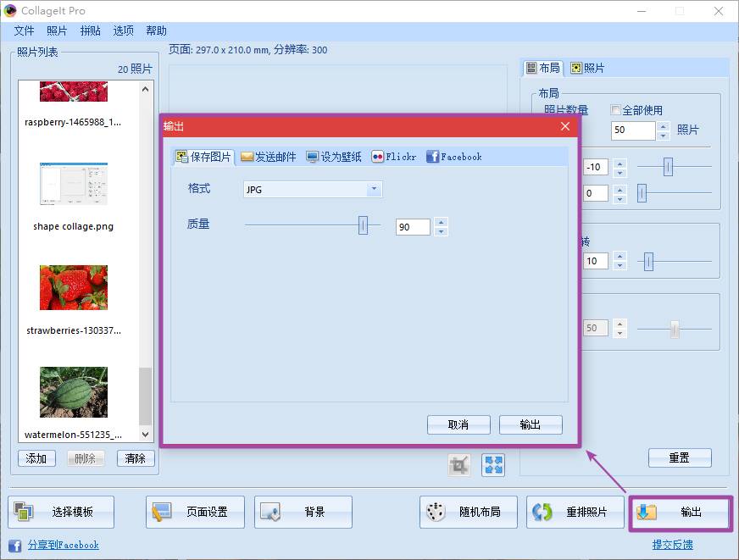This screenshot has height=560, width=739.
Task: Open the 拼贴 menu
Action: [x=90, y=30]
